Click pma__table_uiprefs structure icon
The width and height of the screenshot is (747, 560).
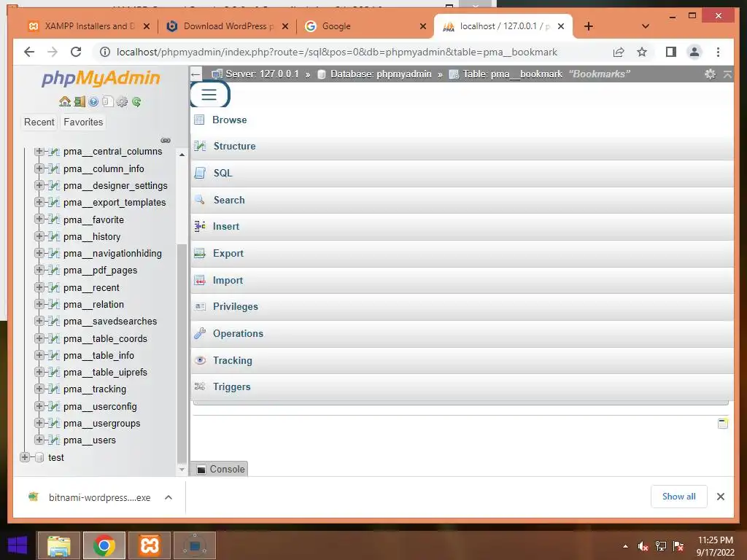pos(54,373)
